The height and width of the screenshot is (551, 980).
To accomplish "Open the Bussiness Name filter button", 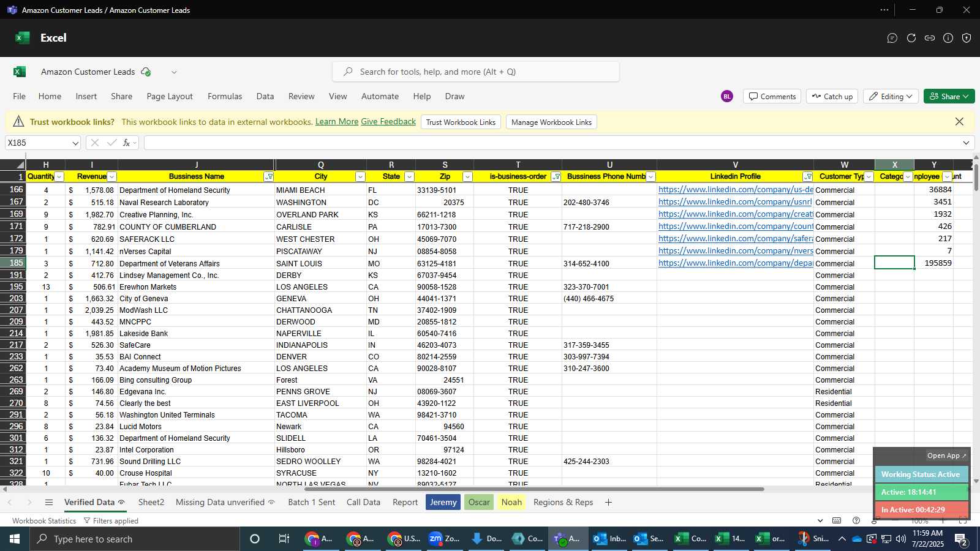I will (x=268, y=176).
